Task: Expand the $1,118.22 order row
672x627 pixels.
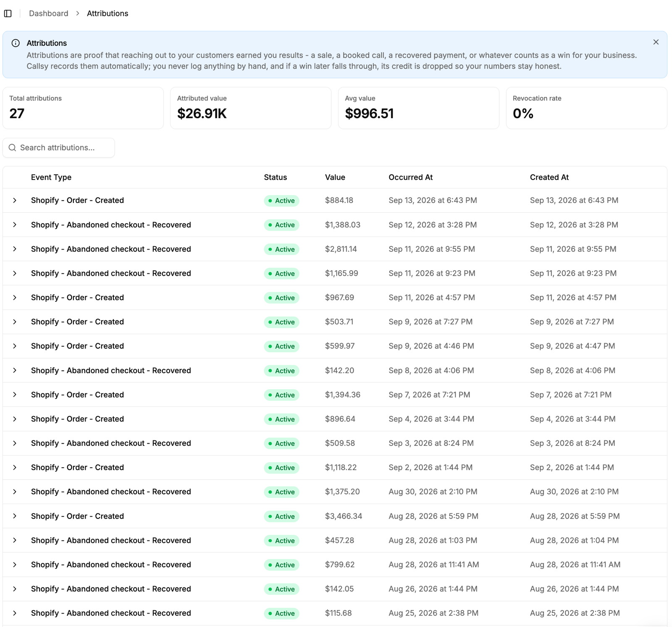Action: tap(15, 468)
